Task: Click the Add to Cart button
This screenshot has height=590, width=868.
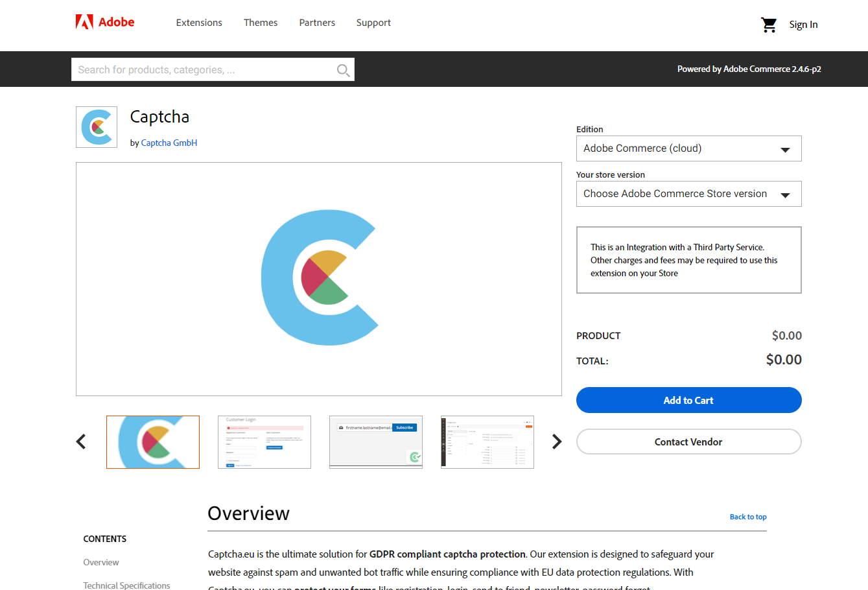Action: 688,400
